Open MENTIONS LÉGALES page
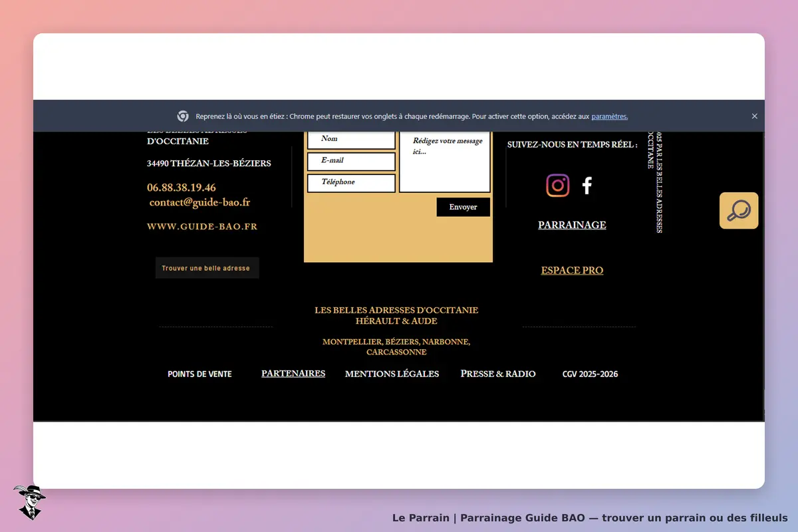798x532 pixels. tap(392, 374)
